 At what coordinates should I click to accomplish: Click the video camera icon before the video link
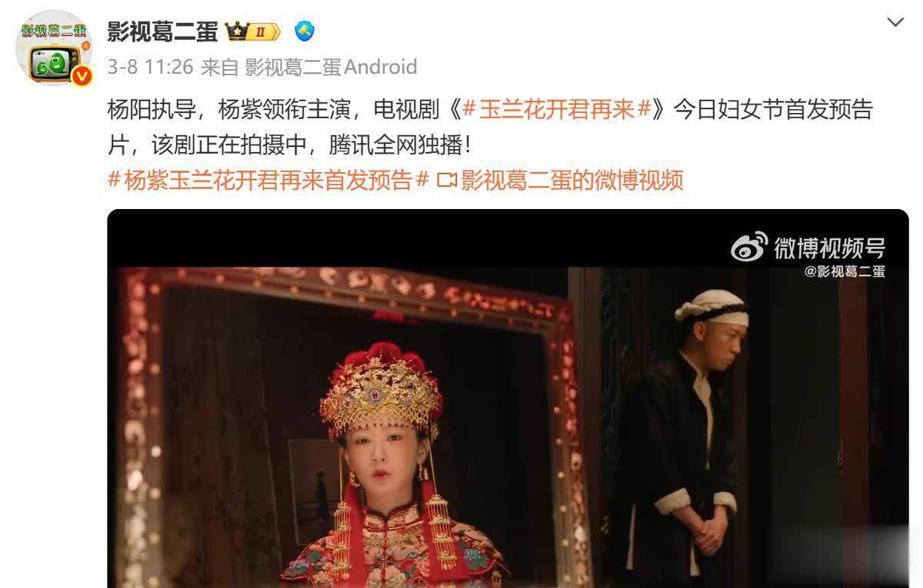tap(447, 181)
